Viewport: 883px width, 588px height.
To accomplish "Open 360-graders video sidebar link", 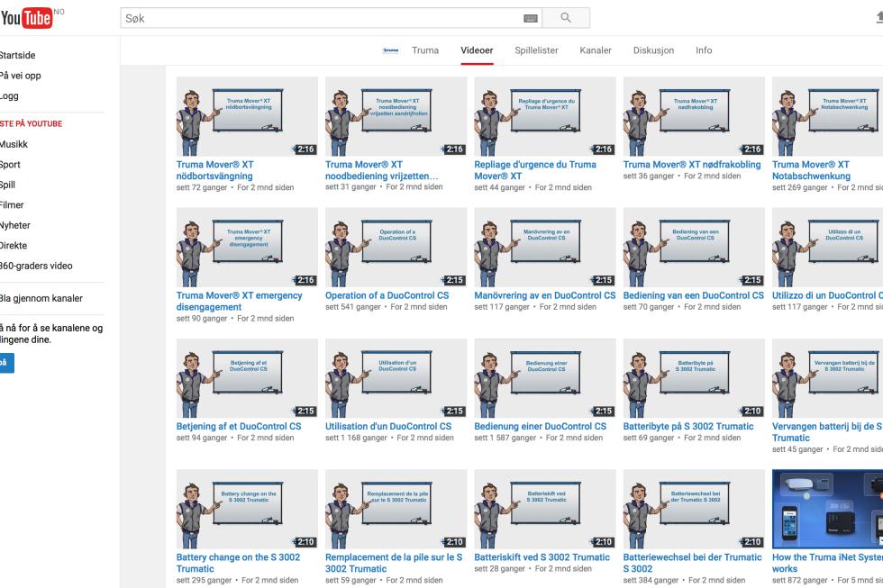I will pos(36,266).
